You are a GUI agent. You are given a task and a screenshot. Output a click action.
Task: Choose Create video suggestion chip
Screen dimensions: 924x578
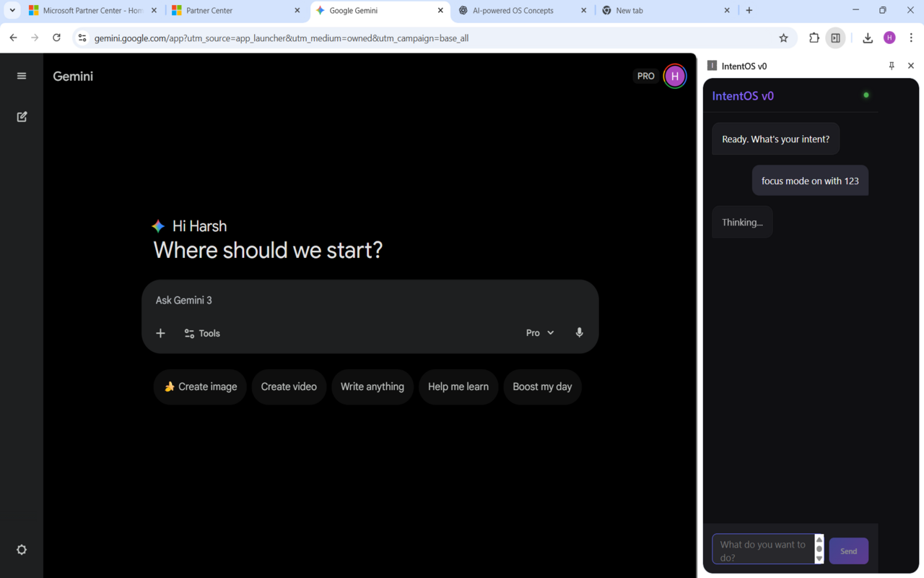point(289,387)
